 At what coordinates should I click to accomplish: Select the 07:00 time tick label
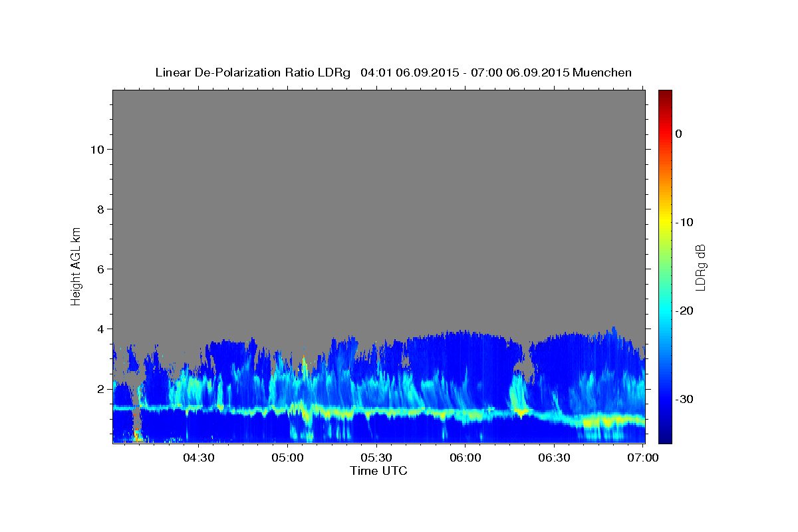pos(643,458)
